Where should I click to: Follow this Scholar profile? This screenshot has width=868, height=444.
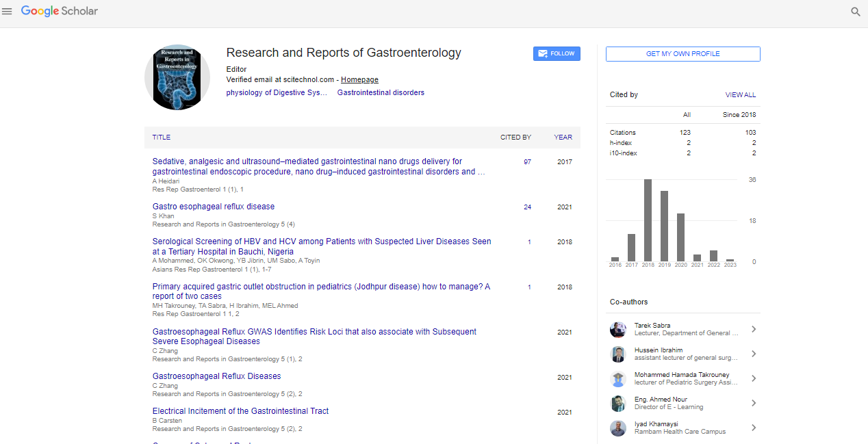(x=557, y=54)
